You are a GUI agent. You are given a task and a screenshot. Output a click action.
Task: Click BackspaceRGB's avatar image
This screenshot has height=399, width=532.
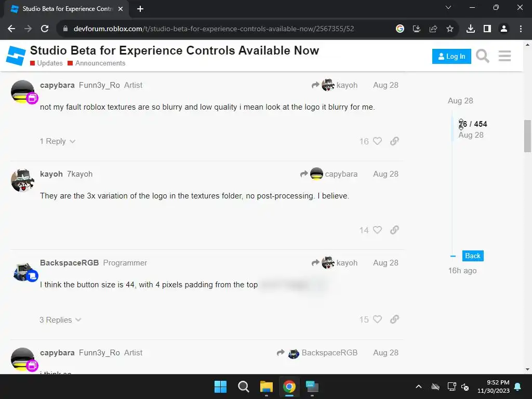[22, 271]
